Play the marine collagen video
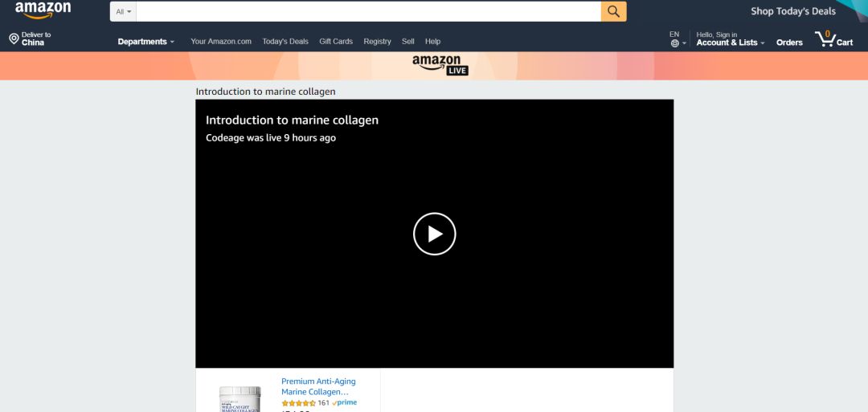Image resolution: width=868 pixels, height=412 pixels. coord(435,234)
